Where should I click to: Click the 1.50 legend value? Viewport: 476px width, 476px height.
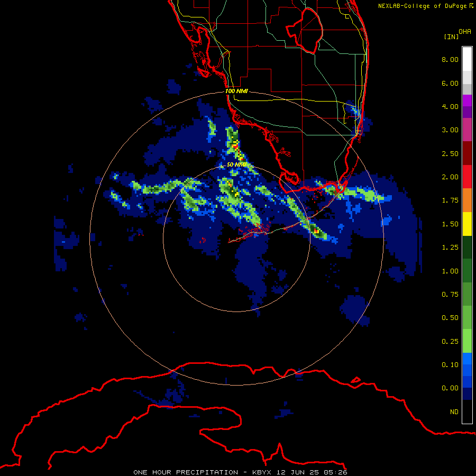[450, 224]
